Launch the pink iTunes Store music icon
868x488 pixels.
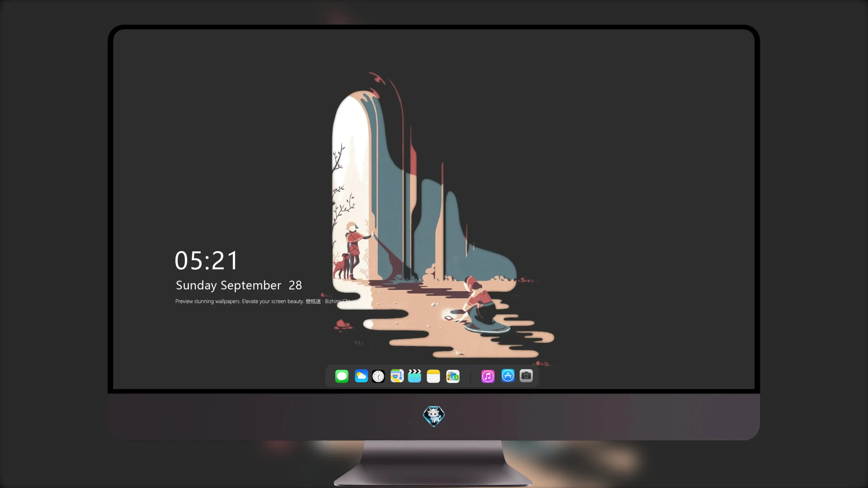tap(488, 376)
